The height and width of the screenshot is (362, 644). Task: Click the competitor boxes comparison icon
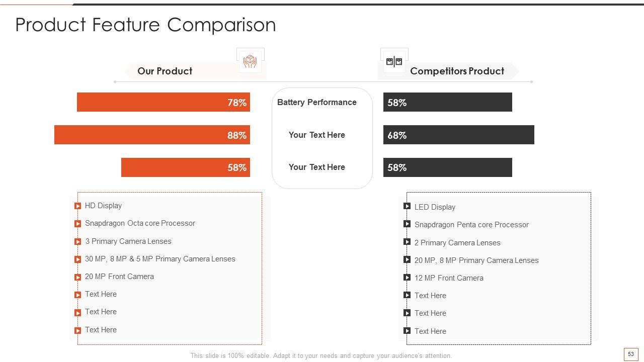(394, 62)
